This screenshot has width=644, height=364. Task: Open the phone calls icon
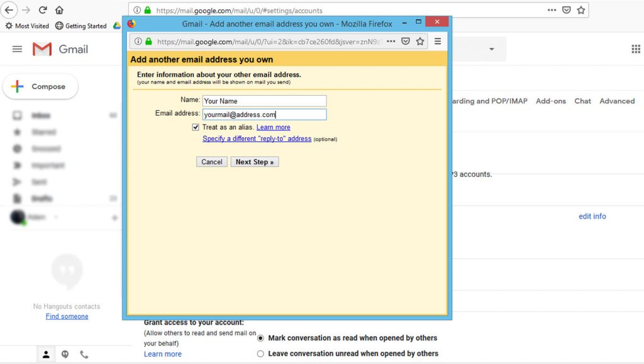[84, 354]
